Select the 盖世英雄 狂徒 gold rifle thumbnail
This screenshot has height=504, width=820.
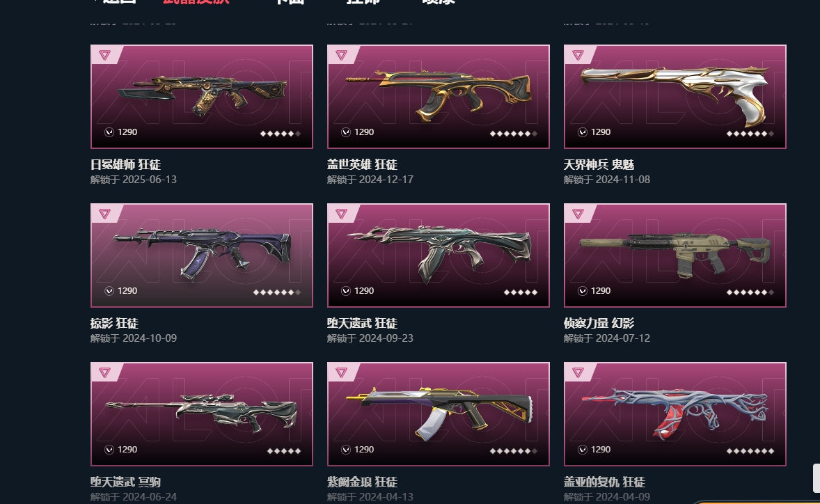click(x=439, y=97)
